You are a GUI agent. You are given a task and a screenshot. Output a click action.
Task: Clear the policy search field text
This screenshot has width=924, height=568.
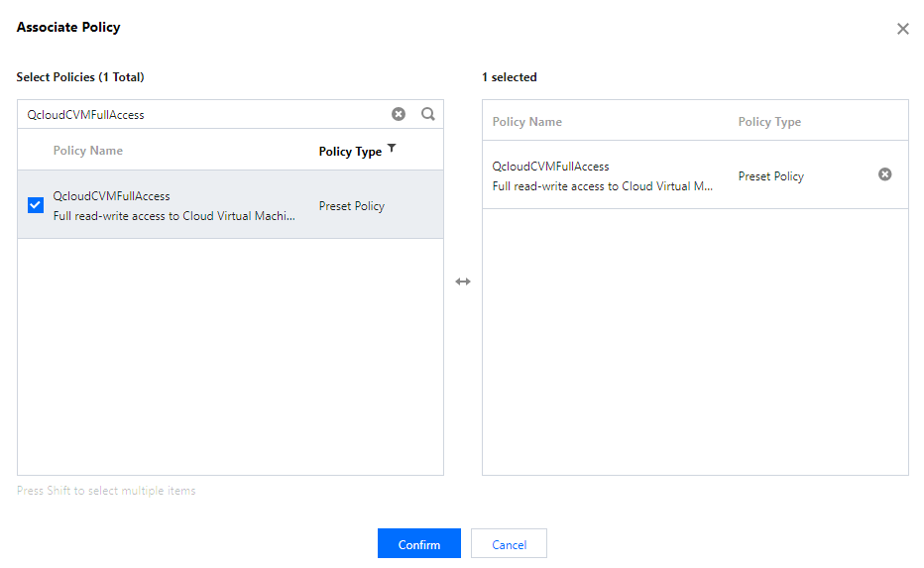[399, 114]
